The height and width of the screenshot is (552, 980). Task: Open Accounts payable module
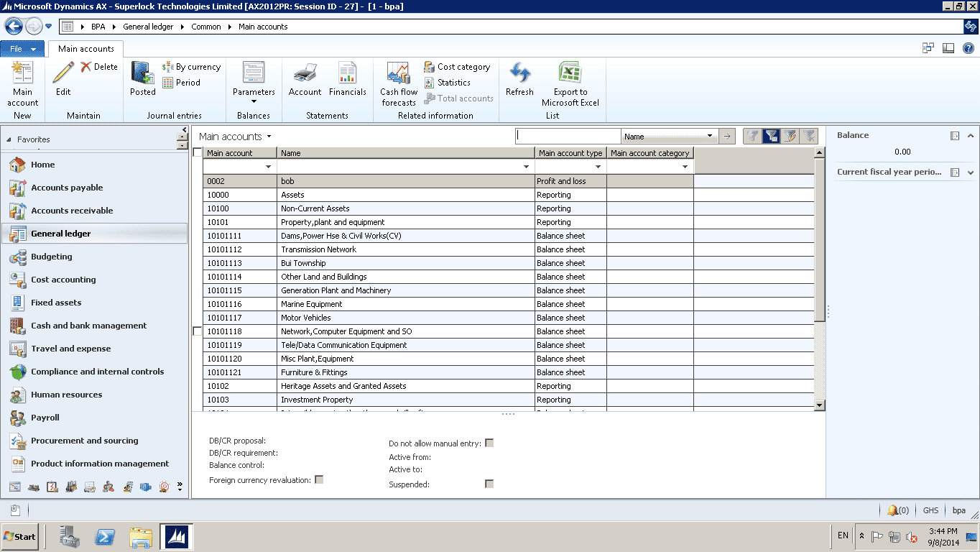[67, 188]
